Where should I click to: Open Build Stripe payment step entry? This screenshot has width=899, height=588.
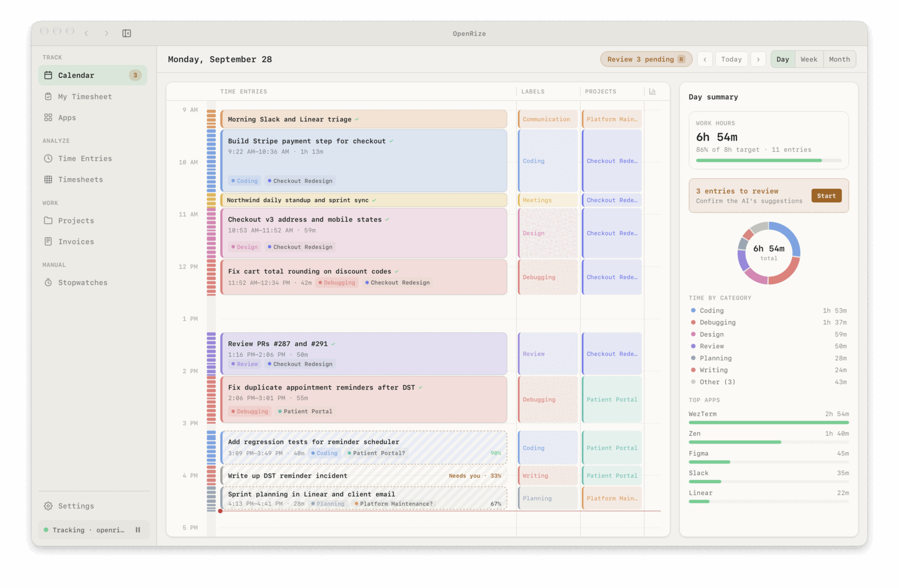[x=364, y=161]
